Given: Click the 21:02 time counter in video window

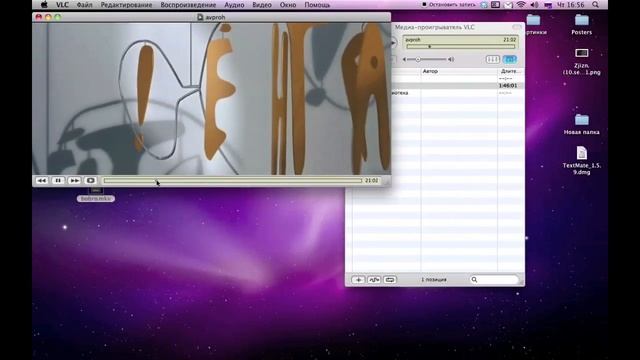Looking at the screenshot, I should [x=371, y=180].
